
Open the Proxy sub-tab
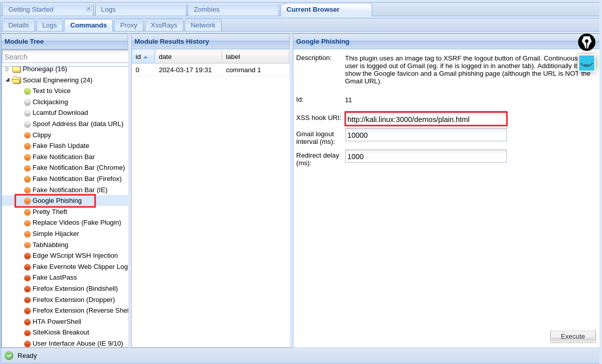pyautogui.click(x=129, y=25)
